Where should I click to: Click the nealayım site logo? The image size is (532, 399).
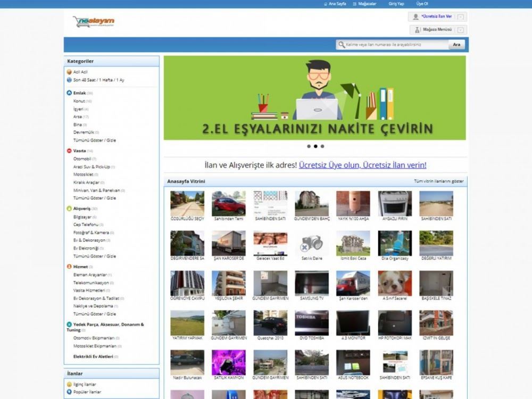(94, 21)
